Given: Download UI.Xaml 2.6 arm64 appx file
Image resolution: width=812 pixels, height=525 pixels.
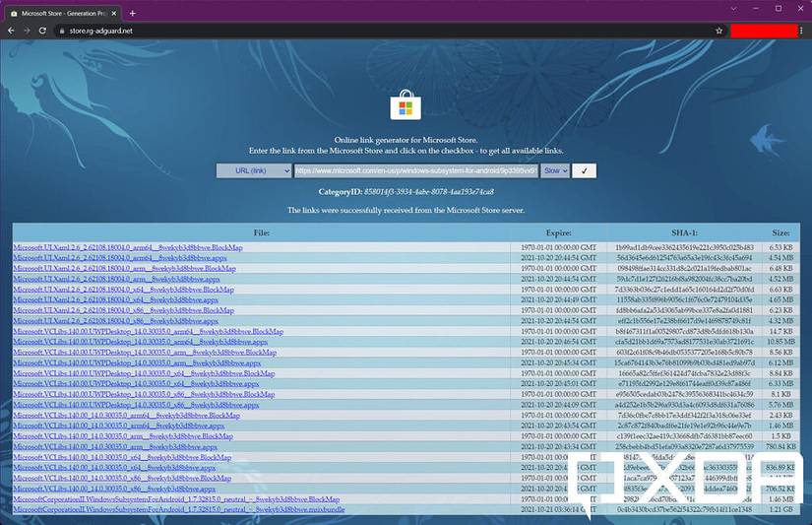Looking at the screenshot, I should click(120, 258).
